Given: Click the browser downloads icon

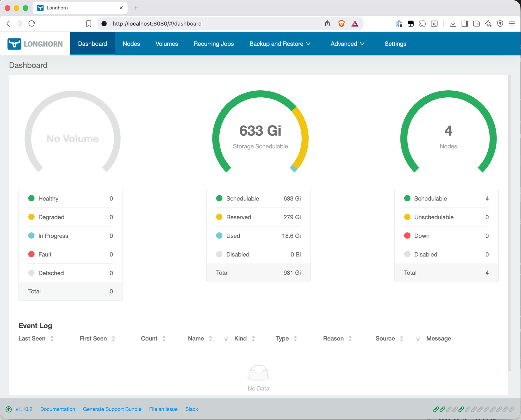Looking at the screenshot, I should (x=453, y=23).
